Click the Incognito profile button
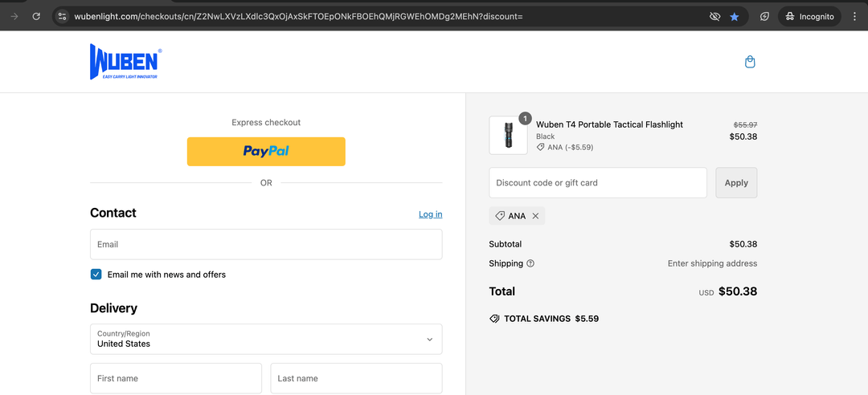The image size is (868, 395). tap(810, 16)
